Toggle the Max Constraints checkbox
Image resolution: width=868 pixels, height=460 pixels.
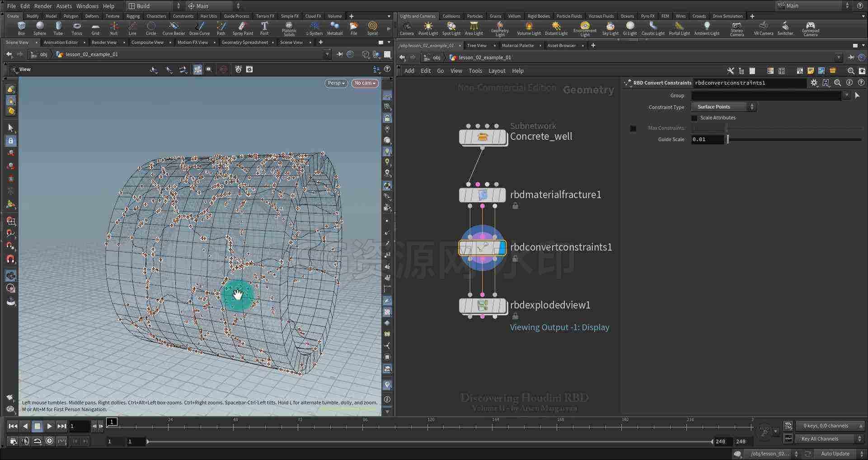pos(633,128)
